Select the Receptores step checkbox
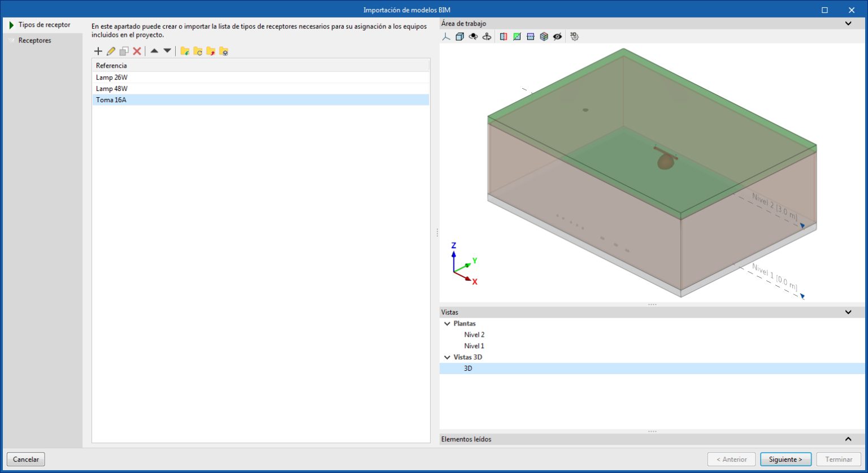The image size is (868, 473). click(12, 40)
